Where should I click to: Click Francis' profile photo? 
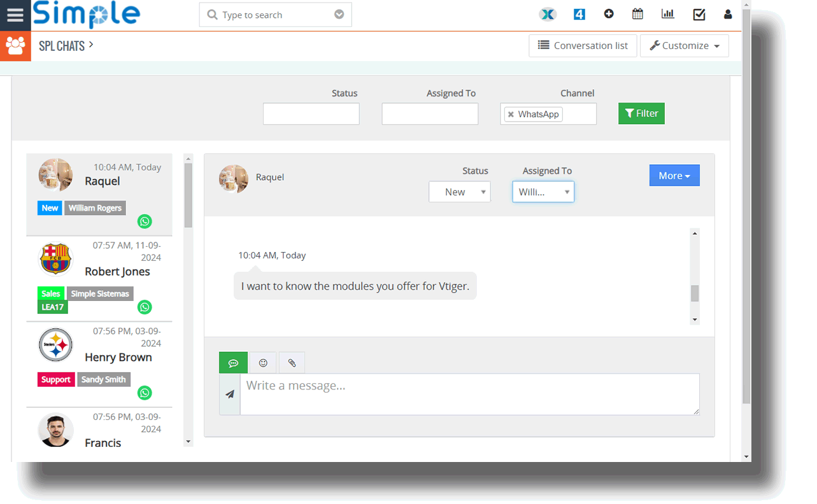point(55,430)
